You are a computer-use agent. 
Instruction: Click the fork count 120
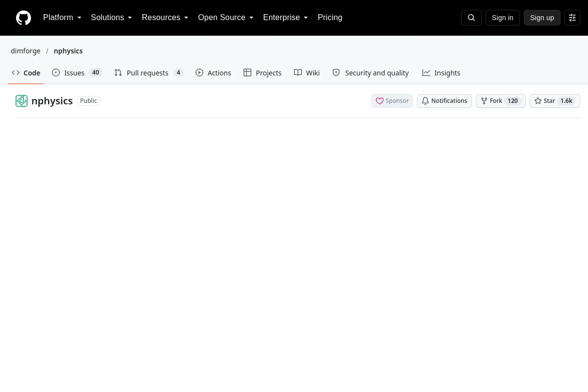tap(513, 101)
